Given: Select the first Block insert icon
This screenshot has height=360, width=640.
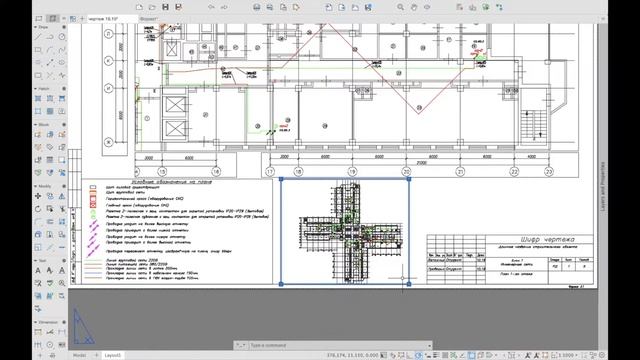Looking at the screenshot, I should (x=38, y=134).
